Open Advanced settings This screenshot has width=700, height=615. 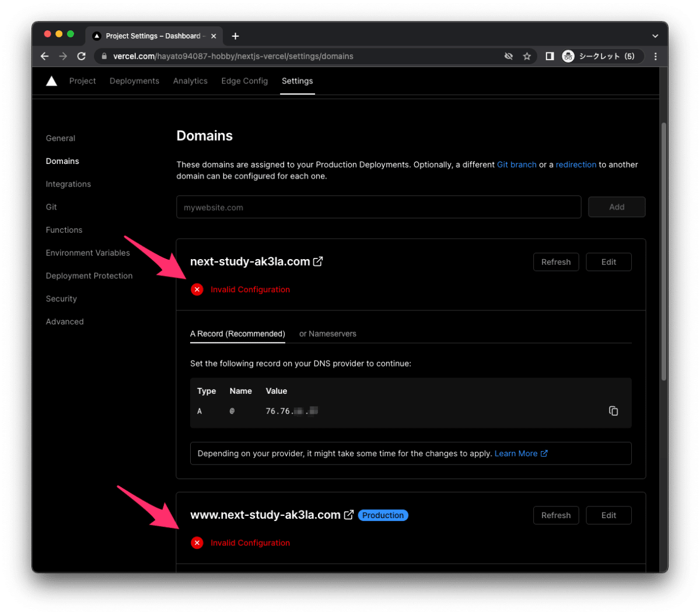(65, 322)
